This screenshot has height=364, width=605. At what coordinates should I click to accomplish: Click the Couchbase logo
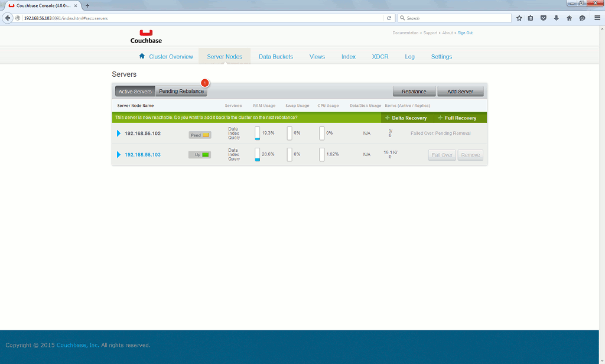(146, 37)
